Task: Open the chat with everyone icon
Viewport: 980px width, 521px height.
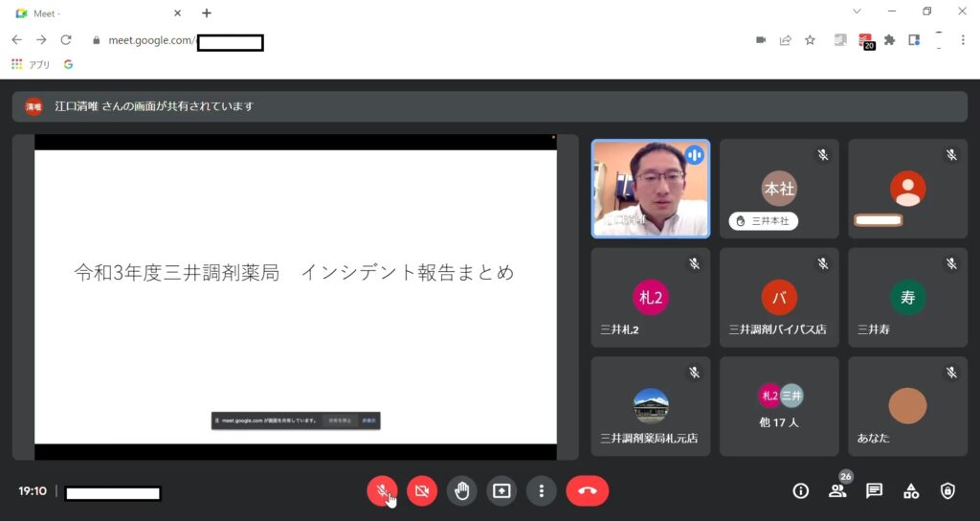Action: (x=875, y=491)
